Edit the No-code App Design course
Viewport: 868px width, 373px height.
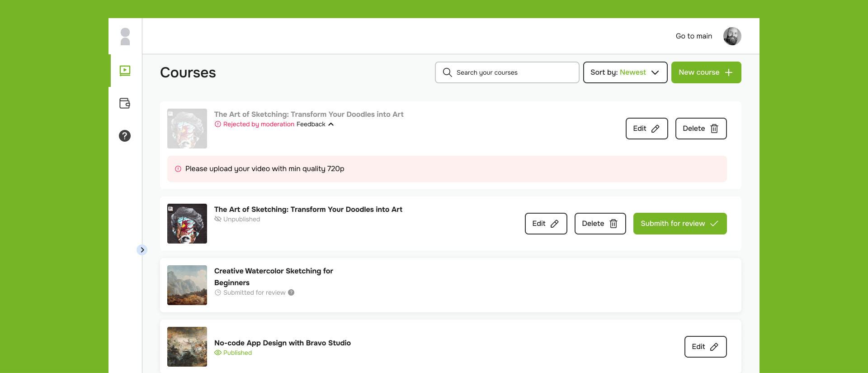point(705,347)
